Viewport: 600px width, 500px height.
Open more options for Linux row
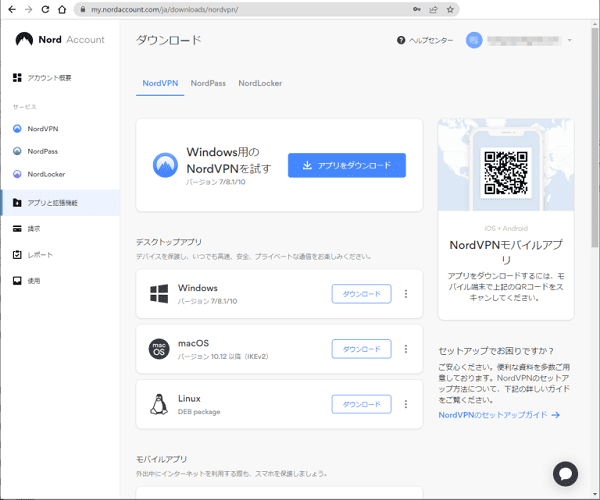click(406, 404)
